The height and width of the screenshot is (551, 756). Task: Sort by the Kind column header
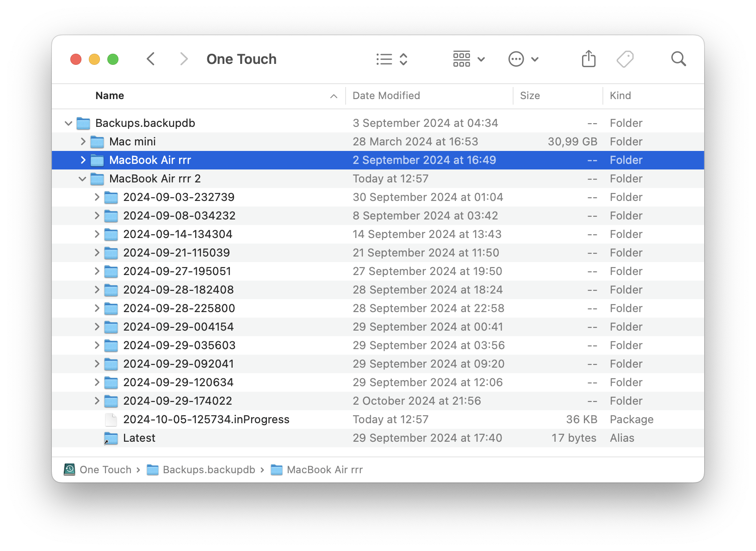[620, 95]
